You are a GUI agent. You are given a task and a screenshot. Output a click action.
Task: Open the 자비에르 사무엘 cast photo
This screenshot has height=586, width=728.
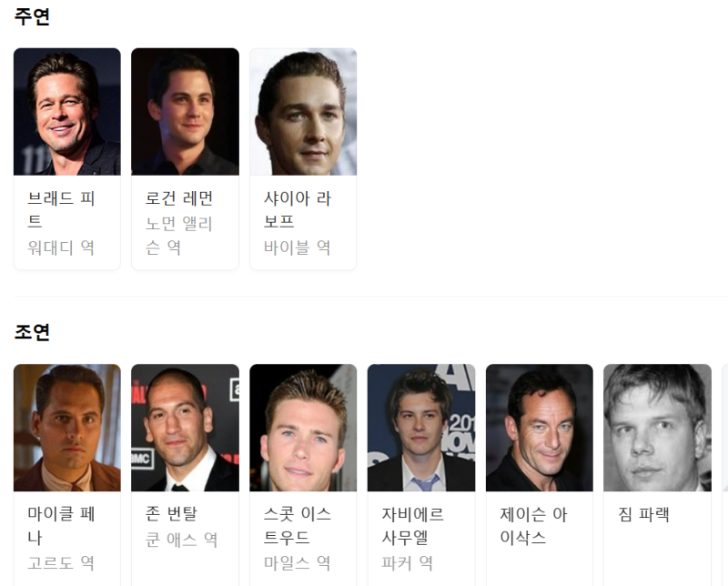point(421,428)
